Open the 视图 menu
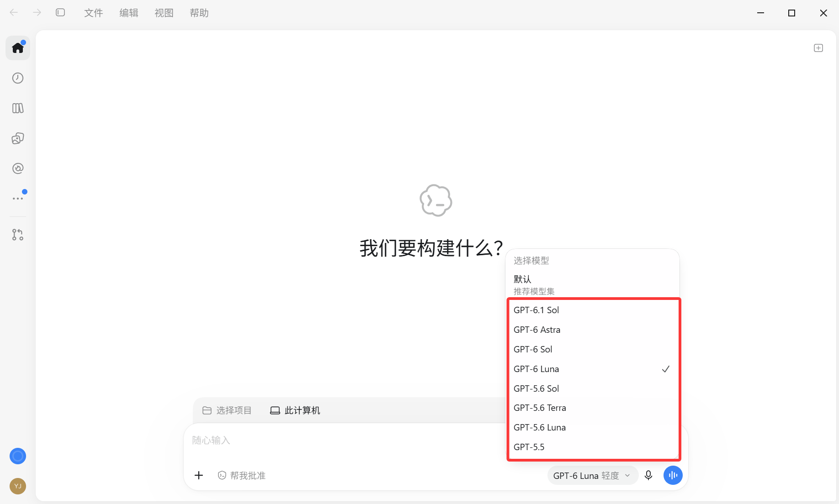 tap(164, 13)
